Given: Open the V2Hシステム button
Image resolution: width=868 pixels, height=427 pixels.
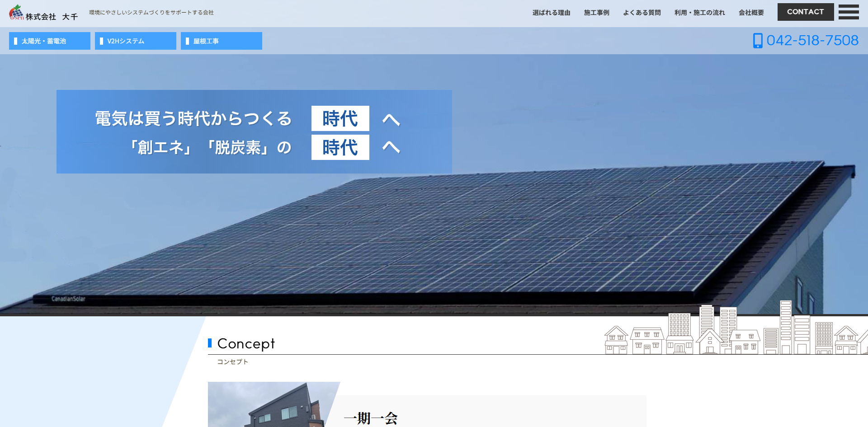Looking at the screenshot, I should 136,41.
